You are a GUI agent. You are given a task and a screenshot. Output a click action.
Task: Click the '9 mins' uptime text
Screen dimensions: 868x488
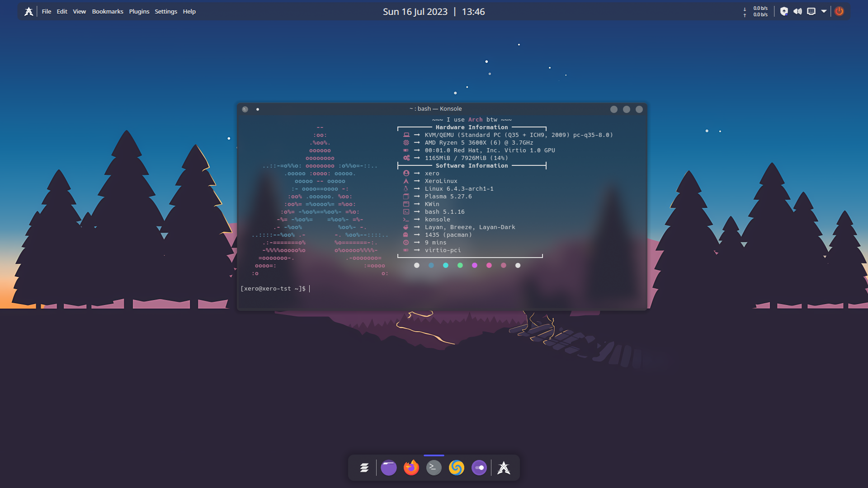435,243
